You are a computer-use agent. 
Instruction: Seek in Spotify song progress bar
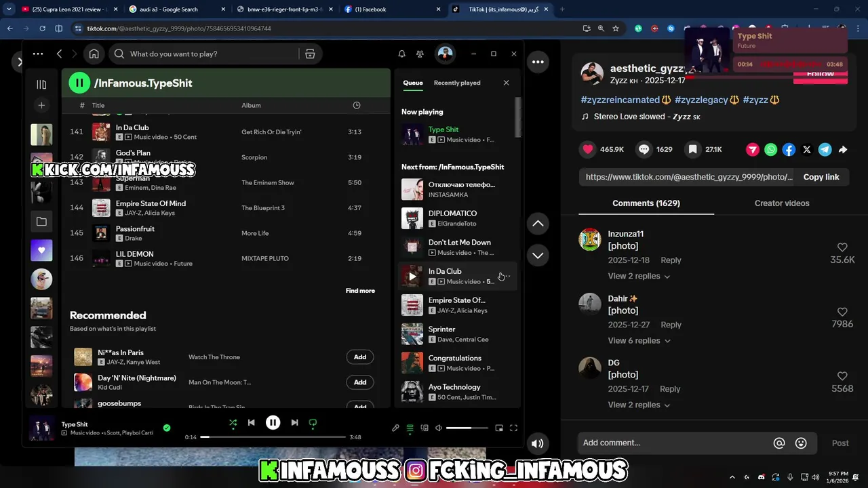(x=273, y=437)
